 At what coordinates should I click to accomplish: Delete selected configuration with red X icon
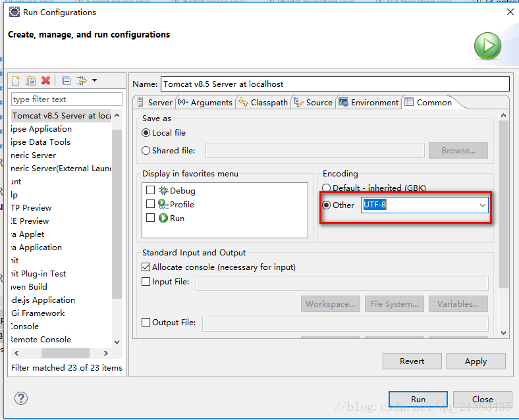[x=46, y=80]
